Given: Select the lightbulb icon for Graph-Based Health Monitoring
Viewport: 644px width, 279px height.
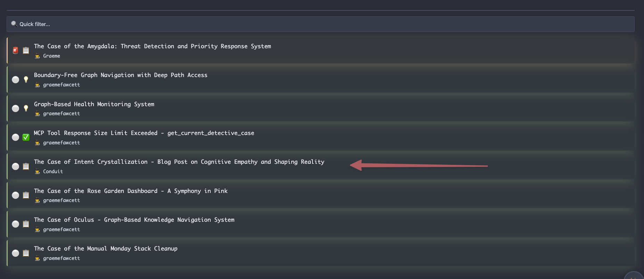Looking at the screenshot, I should 26,108.
